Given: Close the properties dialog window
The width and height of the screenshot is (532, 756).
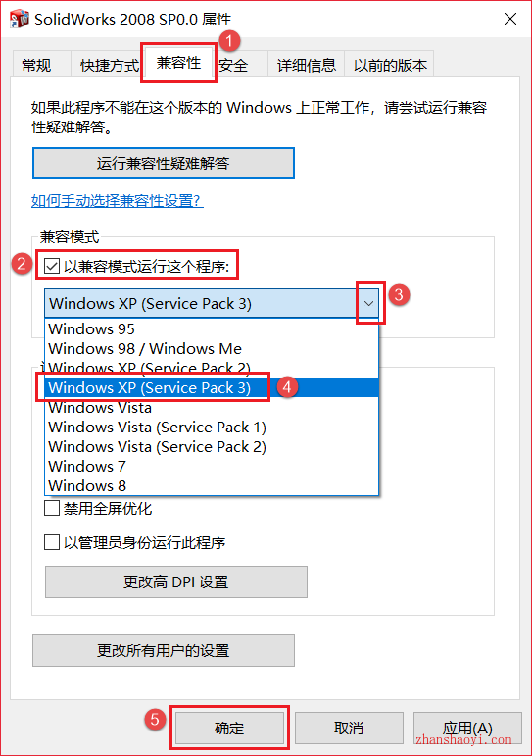Looking at the screenshot, I should 510,19.
